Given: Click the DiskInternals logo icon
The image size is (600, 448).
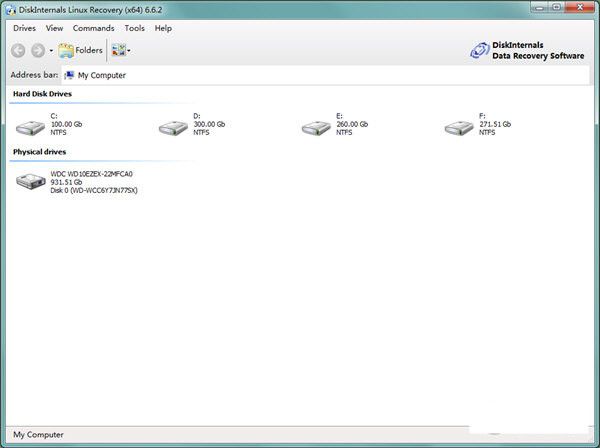Looking at the screenshot, I should coord(479,50).
